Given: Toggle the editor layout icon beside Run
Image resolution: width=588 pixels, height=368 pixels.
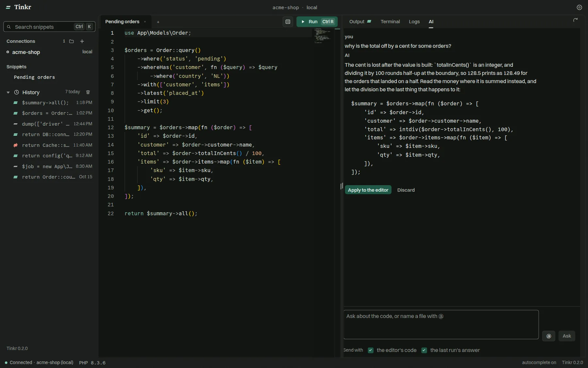Looking at the screenshot, I should (288, 22).
